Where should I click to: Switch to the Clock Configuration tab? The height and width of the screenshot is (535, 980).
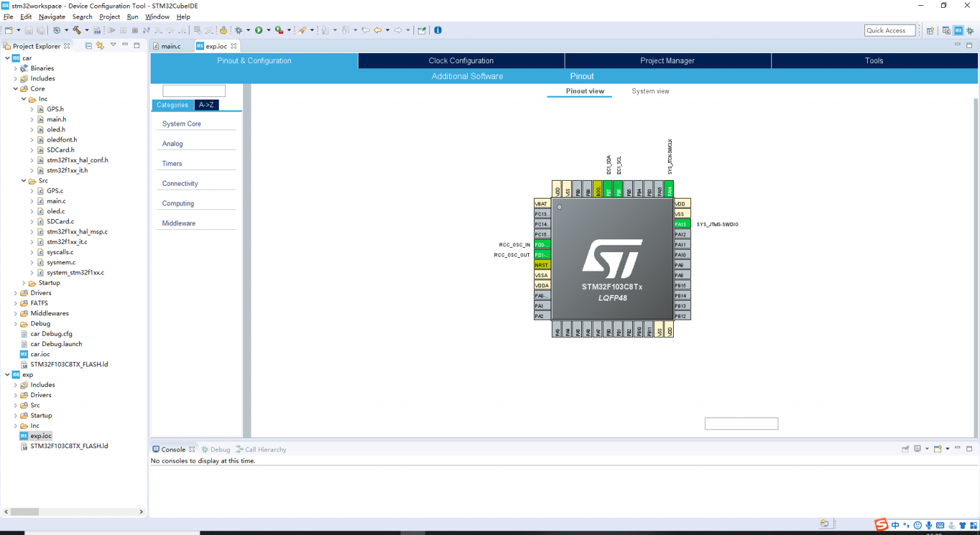pos(461,60)
